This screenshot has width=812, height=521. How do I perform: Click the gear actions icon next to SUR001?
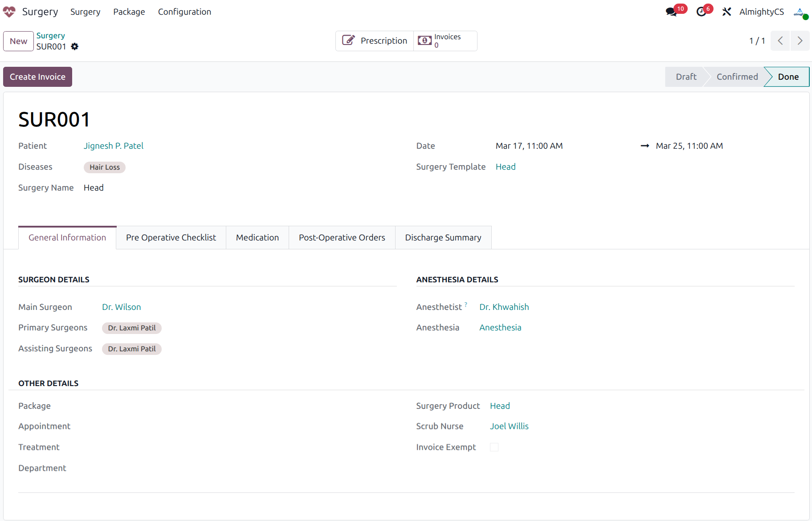point(75,46)
